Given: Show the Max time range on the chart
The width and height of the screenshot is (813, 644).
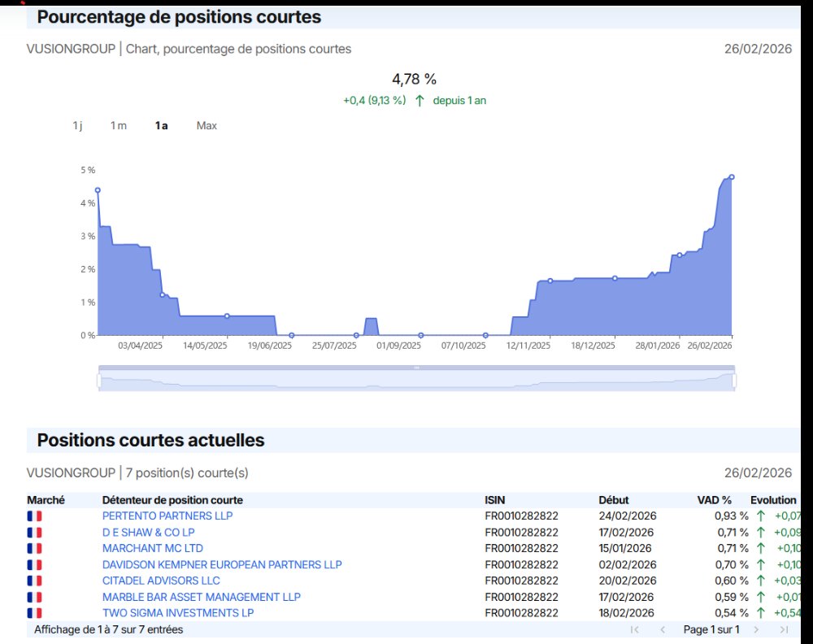Looking at the screenshot, I should pos(207,125).
